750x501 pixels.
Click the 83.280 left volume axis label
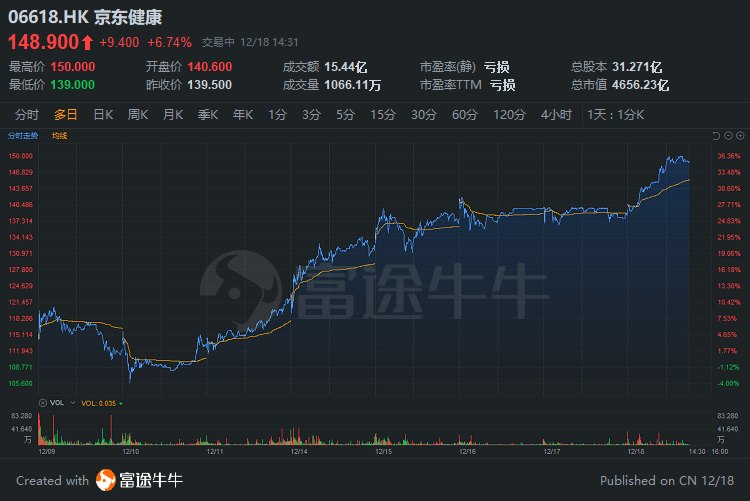[22, 416]
